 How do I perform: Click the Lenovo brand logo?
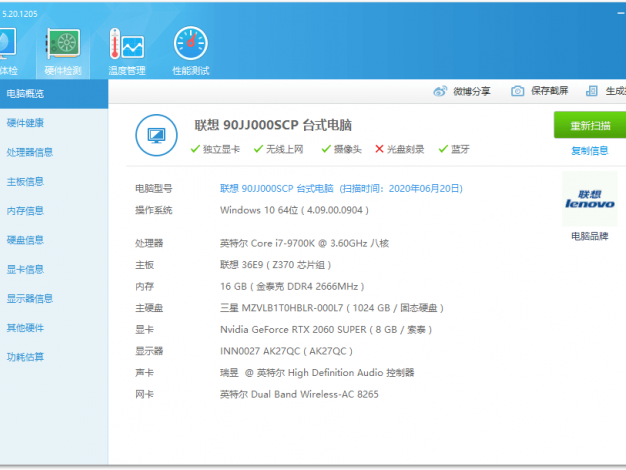click(x=590, y=199)
